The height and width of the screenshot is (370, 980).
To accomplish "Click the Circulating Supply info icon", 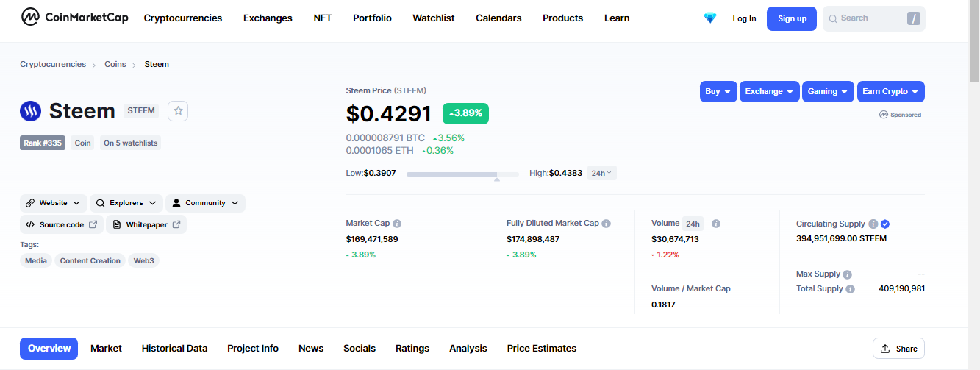I will (x=873, y=224).
